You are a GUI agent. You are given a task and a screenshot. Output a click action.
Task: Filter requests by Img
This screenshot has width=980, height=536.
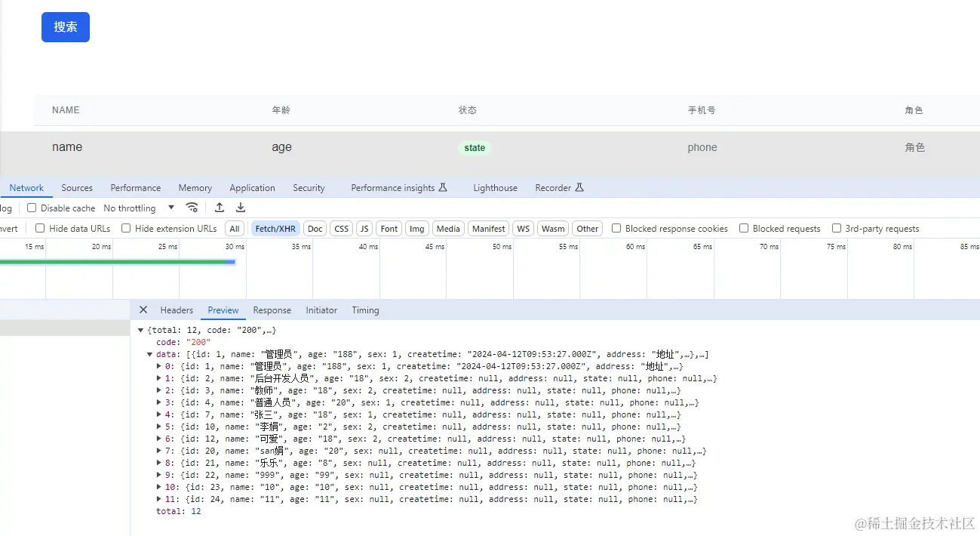(x=417, y=229)
